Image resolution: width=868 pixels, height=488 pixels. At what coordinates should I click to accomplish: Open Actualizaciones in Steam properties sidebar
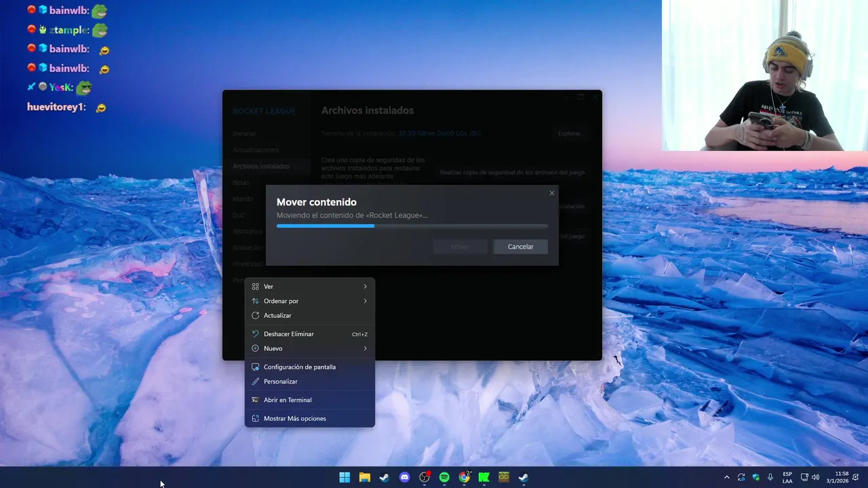(256, 150)
